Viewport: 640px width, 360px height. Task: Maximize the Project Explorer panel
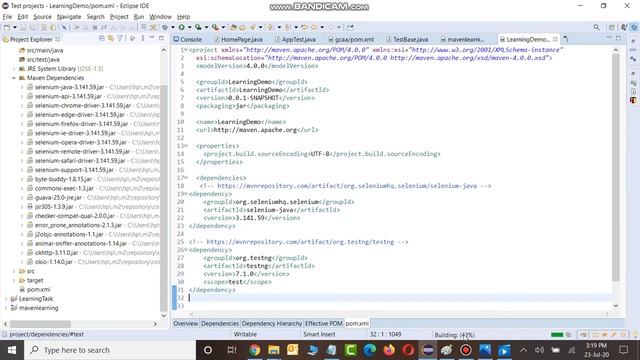point(161,38)
